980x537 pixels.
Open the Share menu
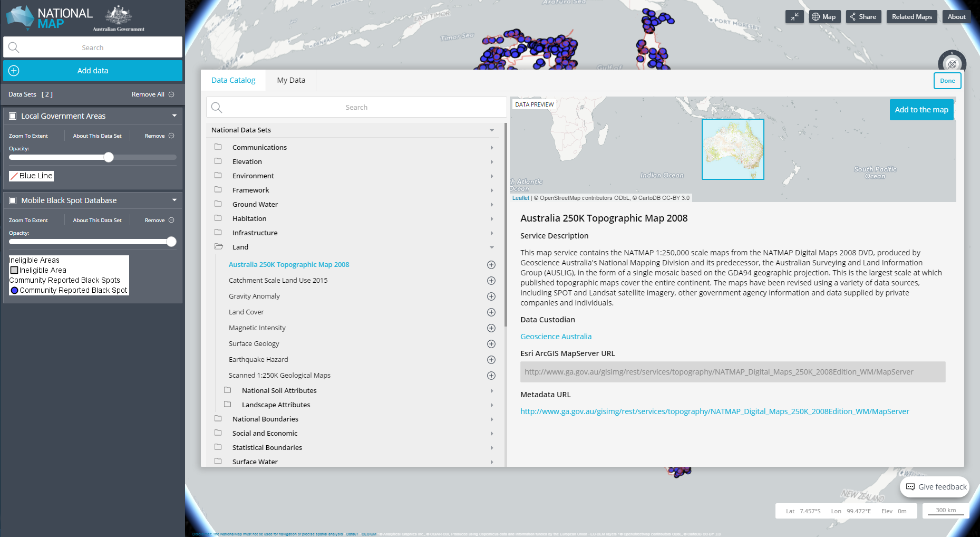coord(863,17)
